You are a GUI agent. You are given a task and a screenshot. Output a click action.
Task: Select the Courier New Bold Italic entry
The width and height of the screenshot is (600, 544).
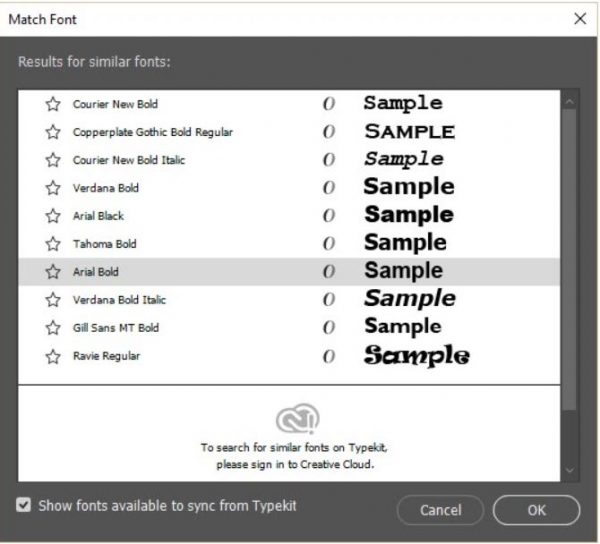coord(289,160)
